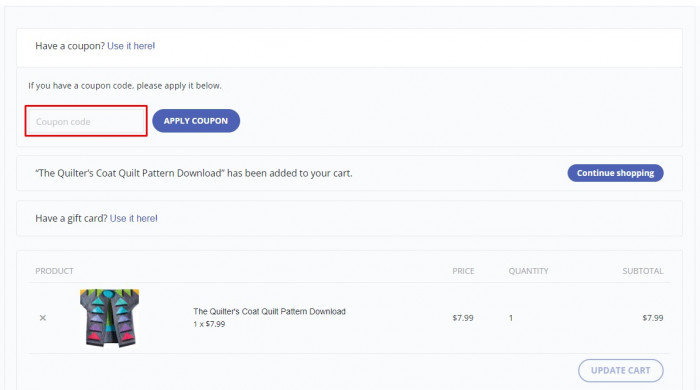Open the Quilter's Coat product thumbnail
700x390 pixels.
point(109,318)
